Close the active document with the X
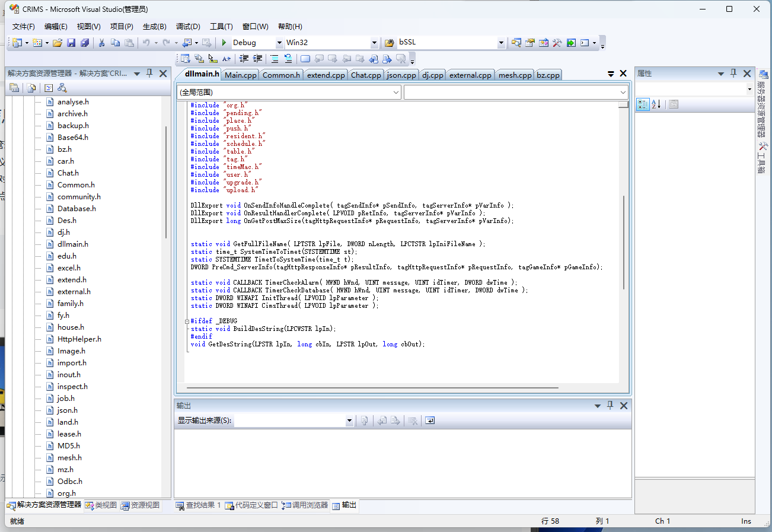The width and height of the screenshot is (772, 532). click(x=623, y=74)
